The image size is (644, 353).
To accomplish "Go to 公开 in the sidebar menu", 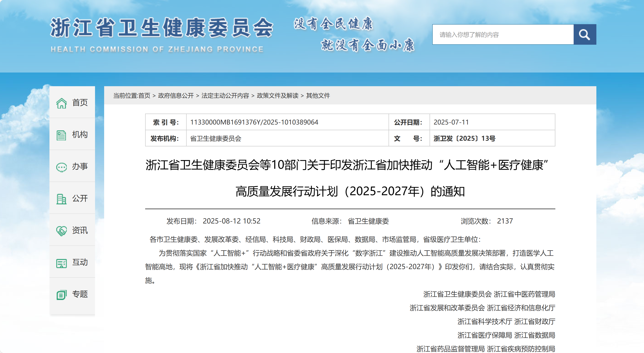I will tap(72, 198).
